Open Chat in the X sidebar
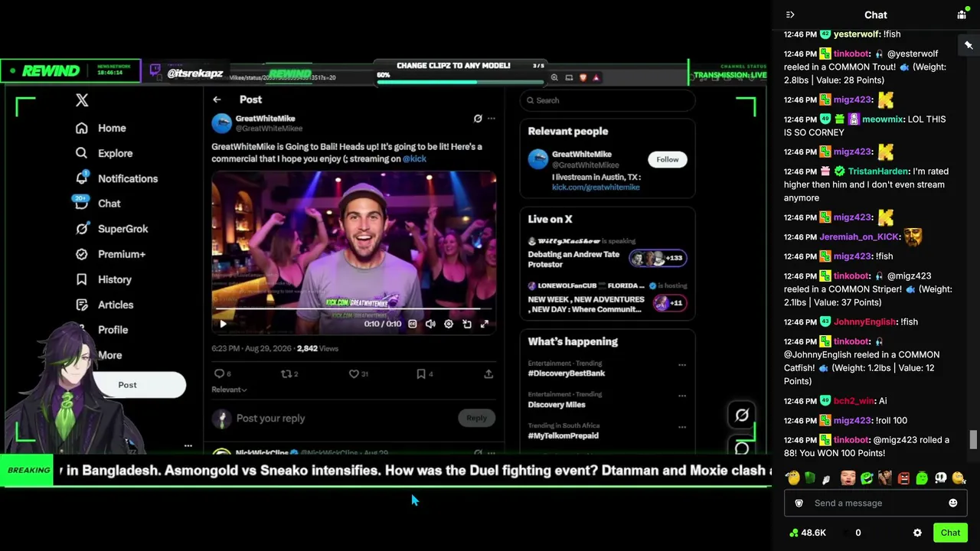 tap(97, 204)
